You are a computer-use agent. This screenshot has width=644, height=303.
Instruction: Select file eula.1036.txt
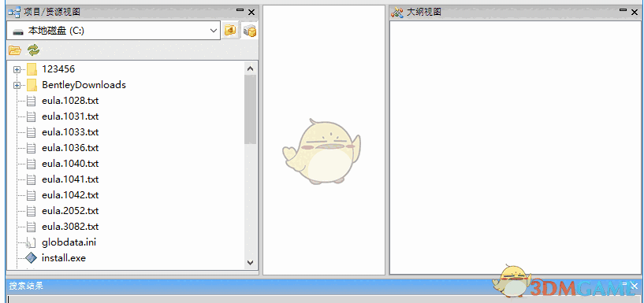pos(70,148)
